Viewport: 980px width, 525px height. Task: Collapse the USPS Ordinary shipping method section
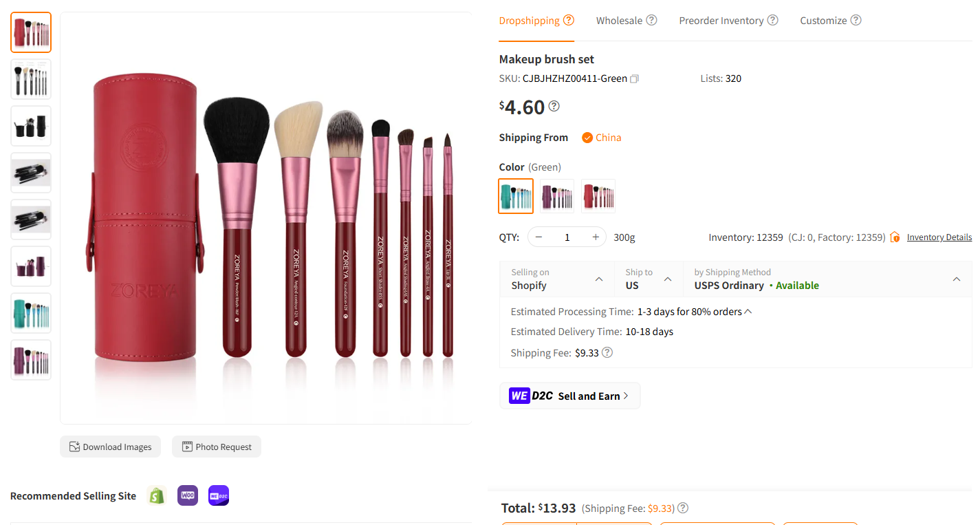tap(956, 279)
